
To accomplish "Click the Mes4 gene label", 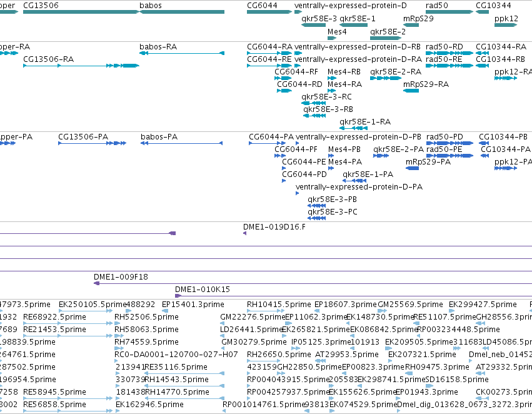I will (x=337, y=32).
